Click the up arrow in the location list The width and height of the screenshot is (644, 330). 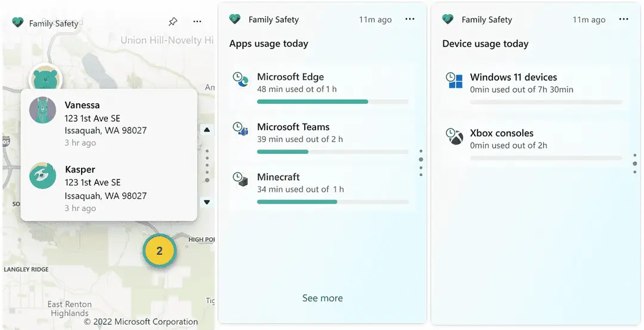point(207,130)
